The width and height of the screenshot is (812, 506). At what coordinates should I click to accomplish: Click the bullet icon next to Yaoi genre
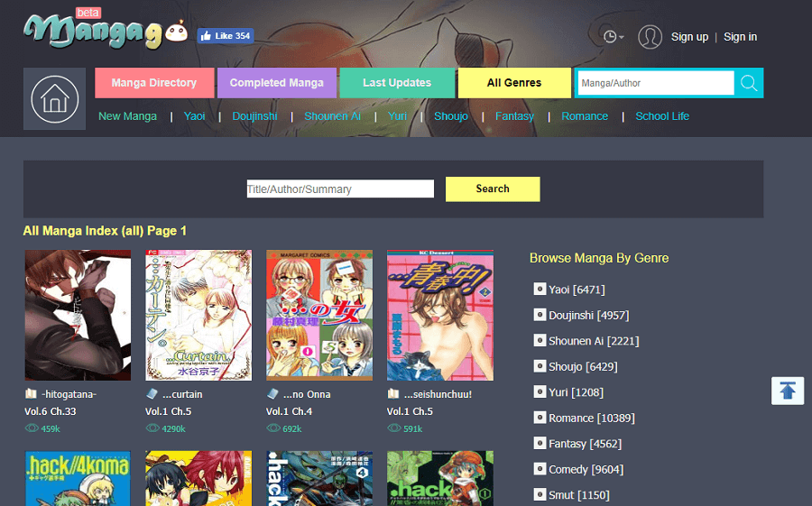click(540, 290)
